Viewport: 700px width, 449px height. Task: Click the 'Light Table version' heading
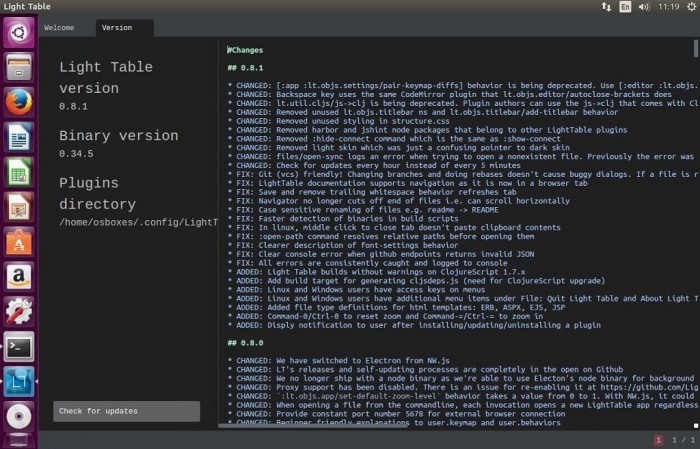click(x=106, y=78)
